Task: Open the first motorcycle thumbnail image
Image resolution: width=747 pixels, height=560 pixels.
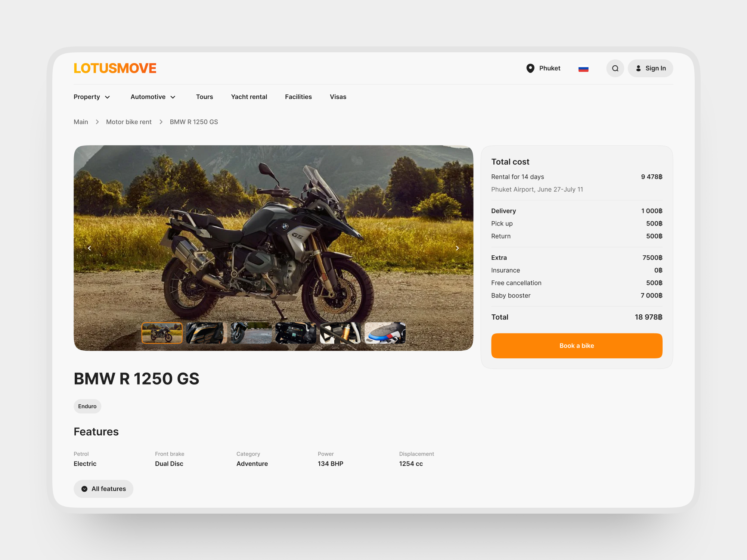Action: (x=162, y=333)
